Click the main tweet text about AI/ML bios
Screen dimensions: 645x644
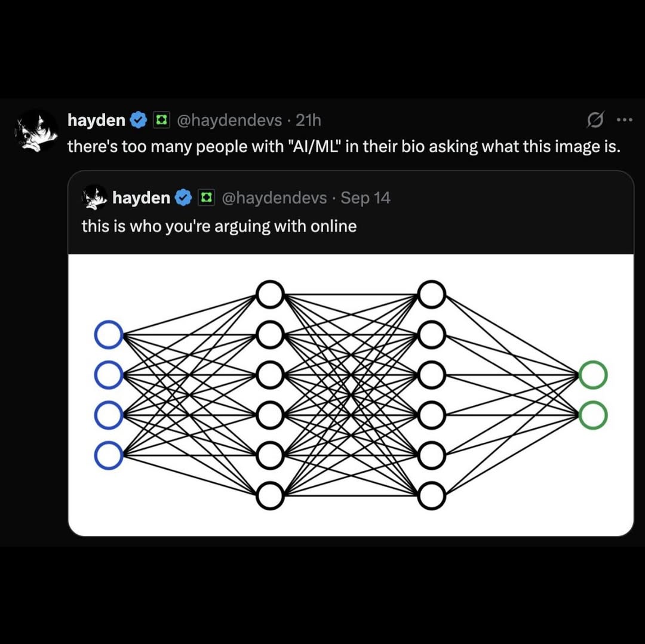pos(343,146)
